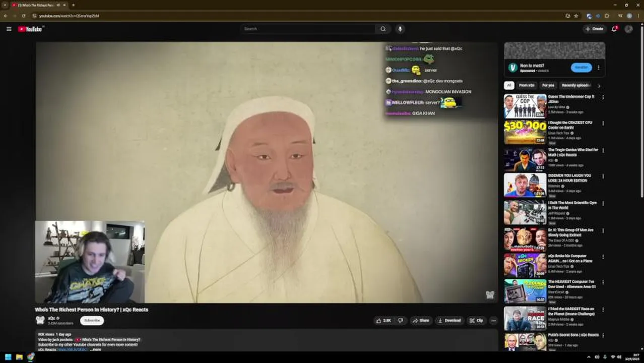Open the Chrome extensions puzzle icon

pyautogui.click(x=607, y=16)
